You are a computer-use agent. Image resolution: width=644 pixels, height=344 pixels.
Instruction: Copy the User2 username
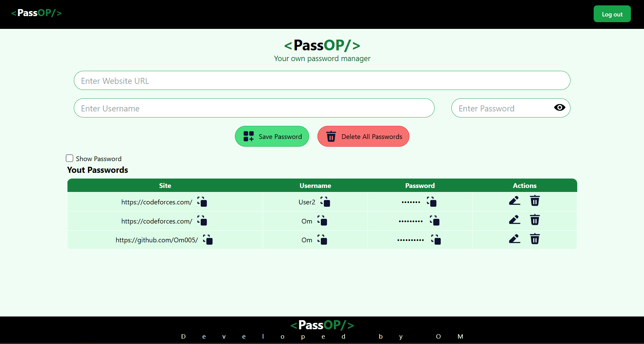click(x=325, y=202)
